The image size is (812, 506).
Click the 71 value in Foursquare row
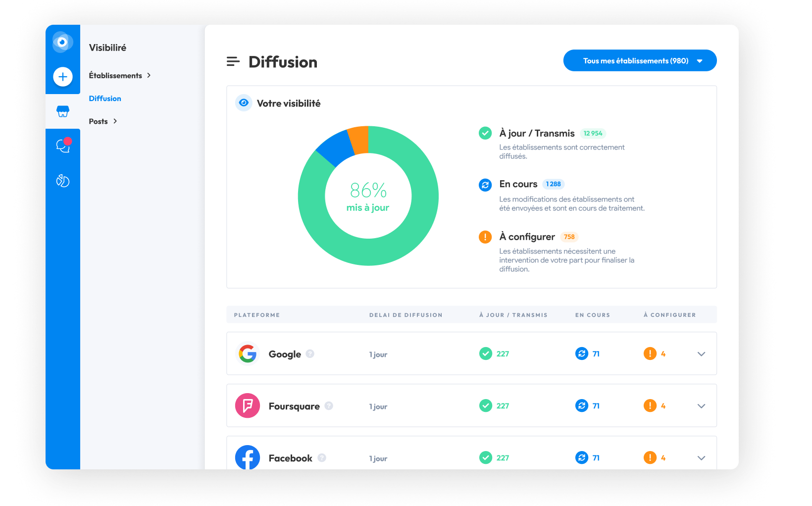coord(596,405)
